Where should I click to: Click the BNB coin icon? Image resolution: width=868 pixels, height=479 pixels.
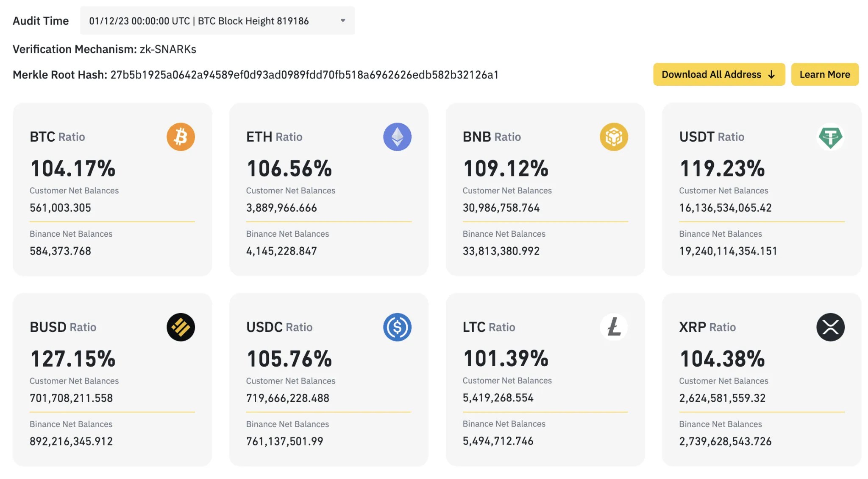pos(614,137)
